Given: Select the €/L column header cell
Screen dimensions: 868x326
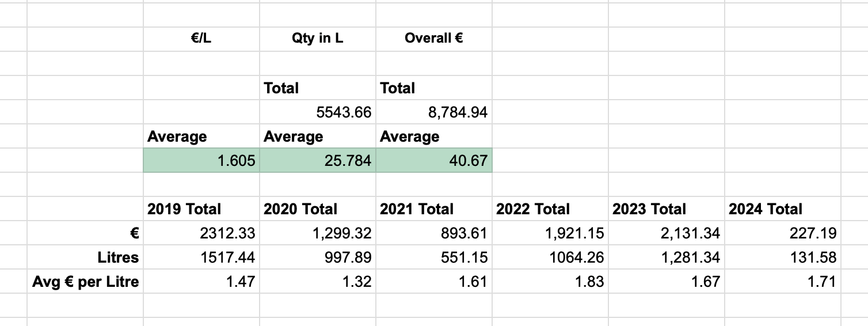Looking at the screenshot, I should tap(201, 39).
